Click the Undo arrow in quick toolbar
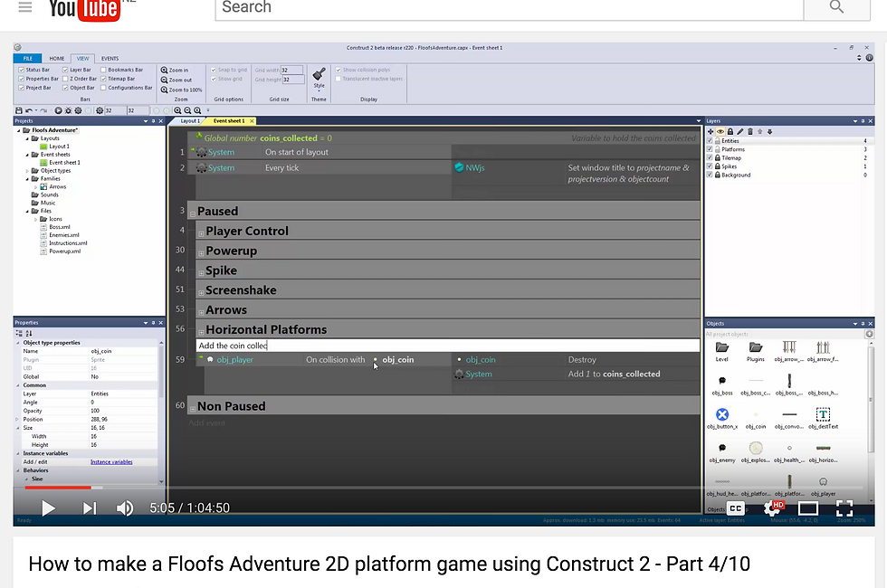 point(28,110)
